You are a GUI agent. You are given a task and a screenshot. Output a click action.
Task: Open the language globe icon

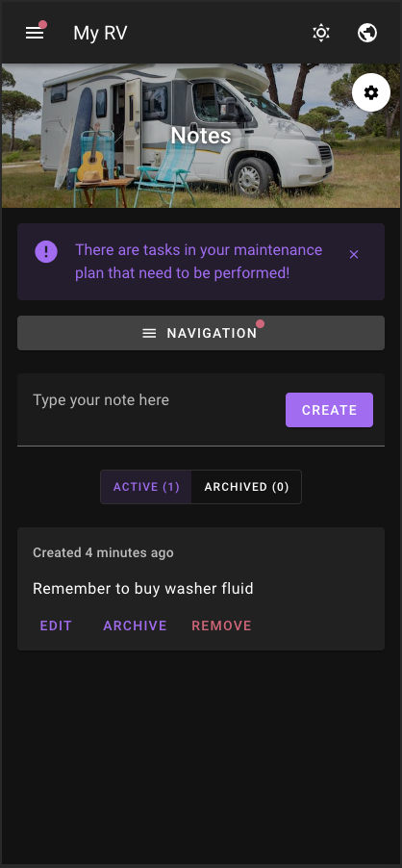click(367, 34)
